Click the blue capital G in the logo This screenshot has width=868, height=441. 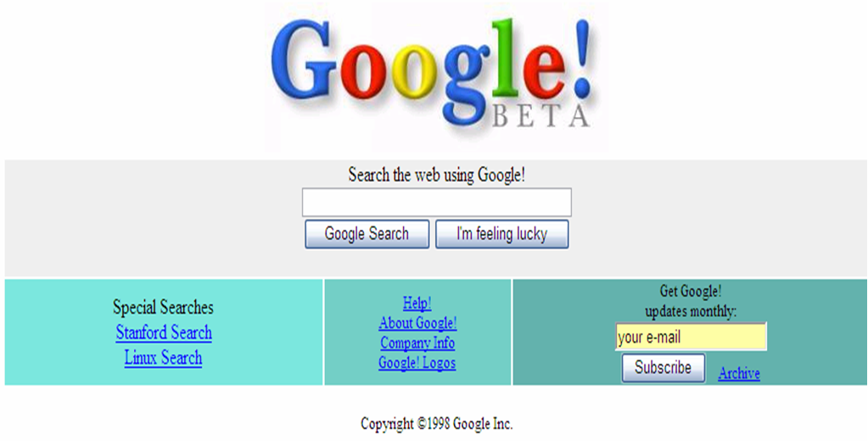(x=304, y=62)
